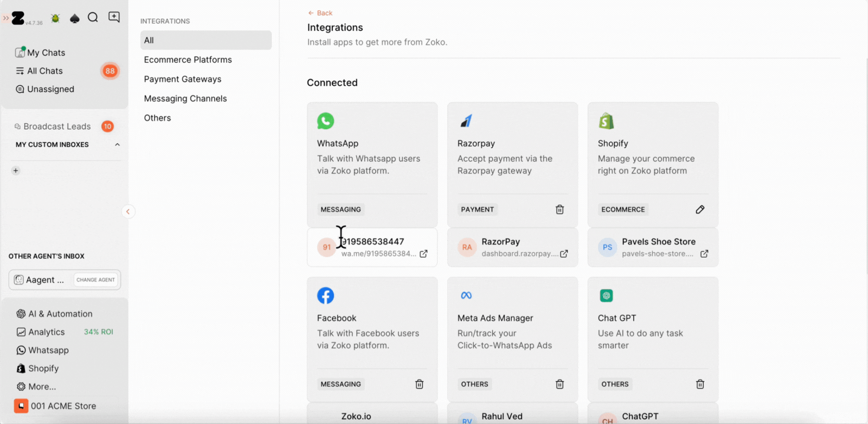Select the 919586538447 phone number
The height and width of the screenshot is (424, 868).
373,242
